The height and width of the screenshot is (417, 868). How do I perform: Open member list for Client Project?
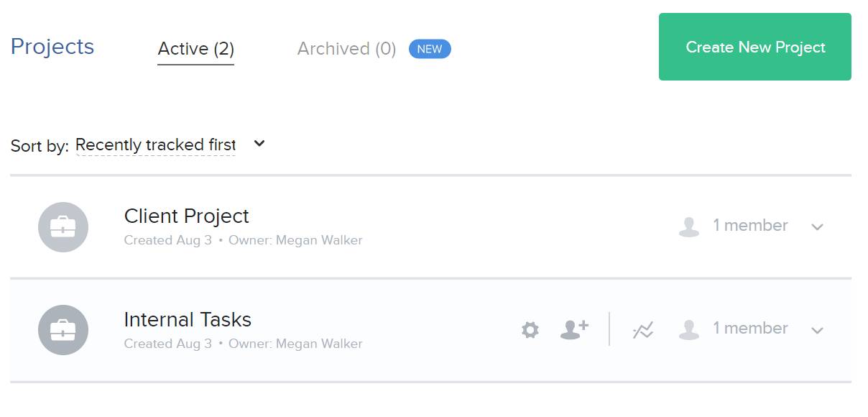[x=750, y=225]
